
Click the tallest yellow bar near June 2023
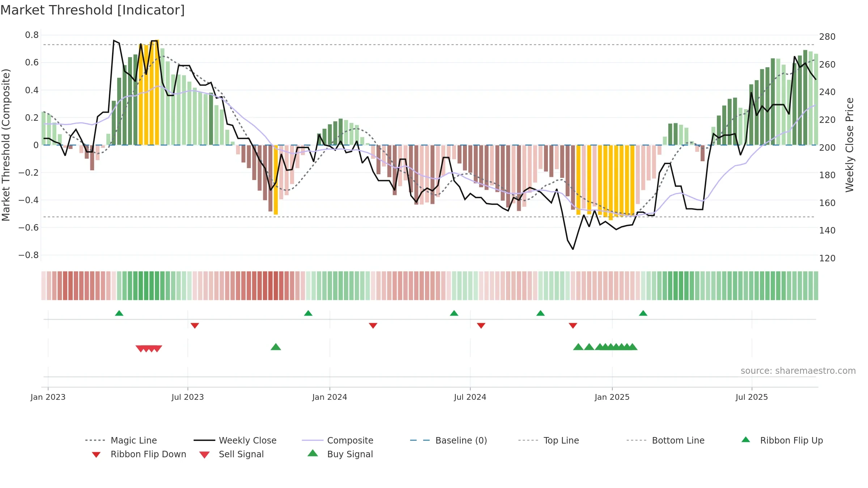tap(157, 92)
